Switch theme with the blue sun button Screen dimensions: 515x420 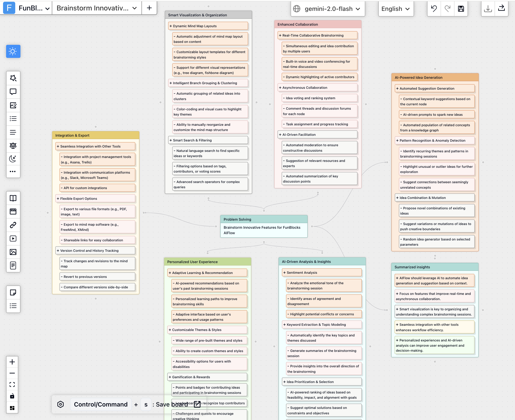[13, 51]
